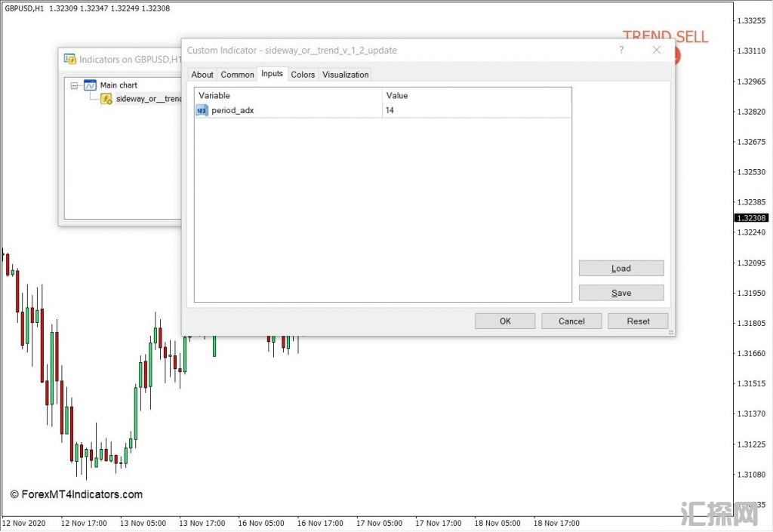Switch to the Colors tab
The image size is (773, 532).
(303, 75)
